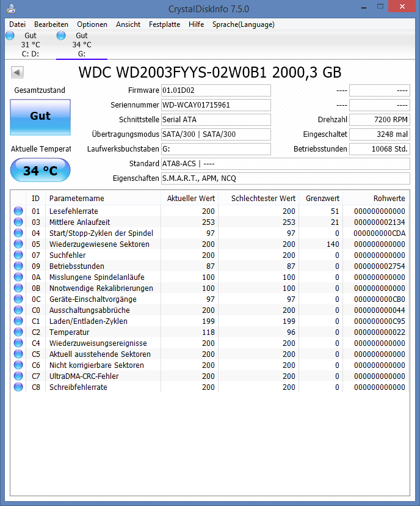Click status icon of Aktuell ausstehende Sektoren row
This screenshot has width=420, height=506.
tap(18, 354)
